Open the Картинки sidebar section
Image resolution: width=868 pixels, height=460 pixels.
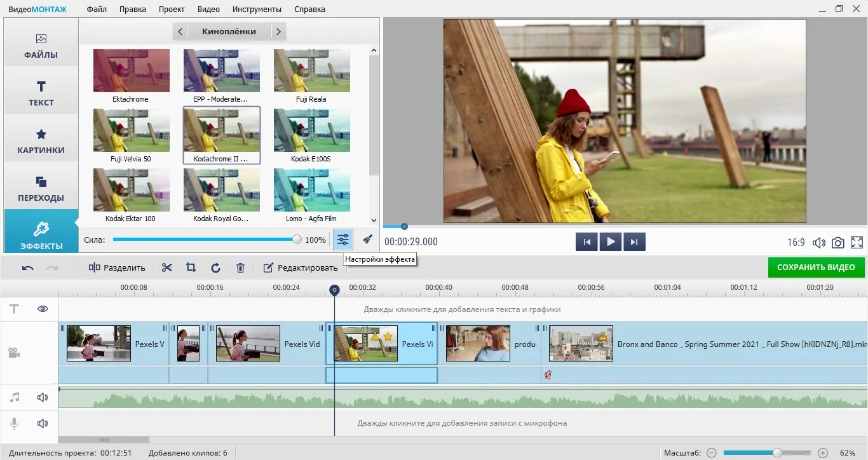point(41,141)
